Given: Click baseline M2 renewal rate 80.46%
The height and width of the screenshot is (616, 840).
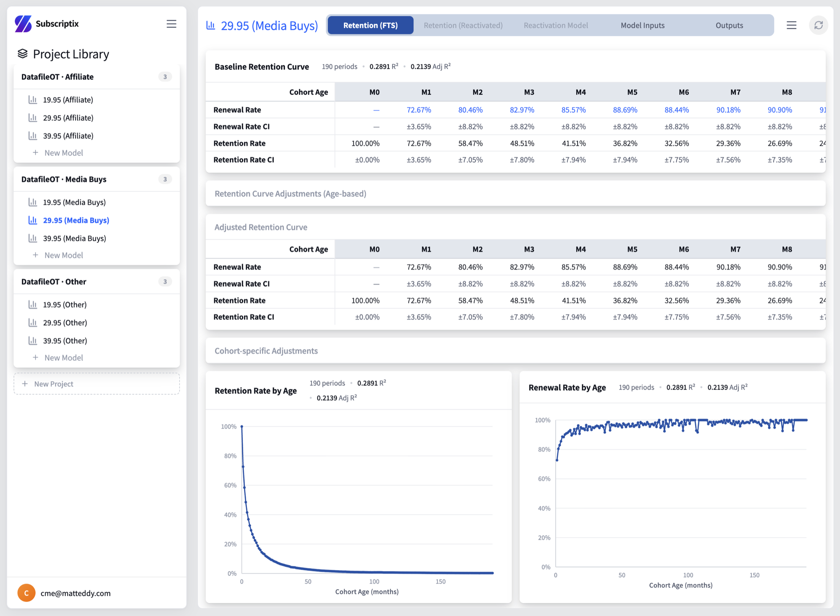Looking at the screenshot, I should pyautogui.click(x=470, y=110).
